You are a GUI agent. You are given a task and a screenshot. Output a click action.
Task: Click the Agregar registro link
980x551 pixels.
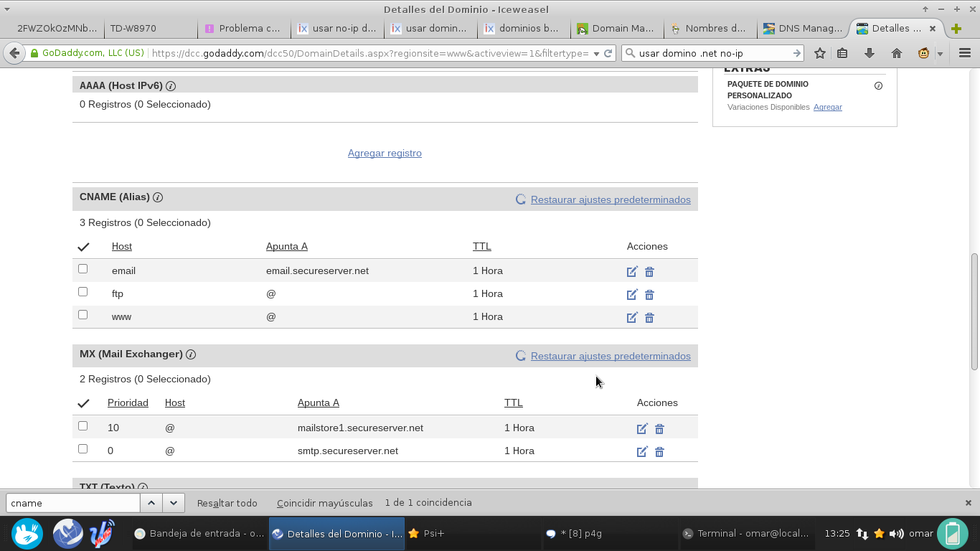[x=385, y=154]
